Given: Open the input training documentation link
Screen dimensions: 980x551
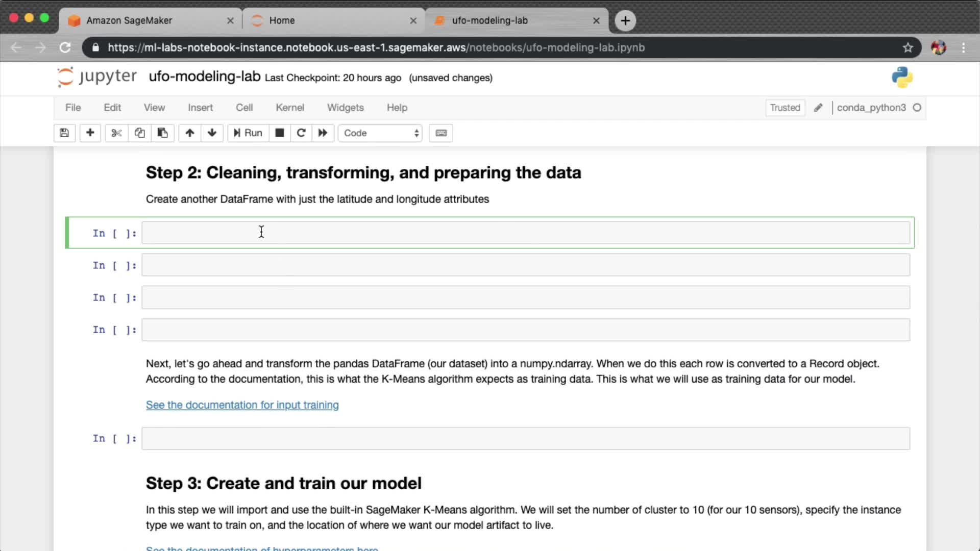Looking at the screenshot, I should (242, 405).
